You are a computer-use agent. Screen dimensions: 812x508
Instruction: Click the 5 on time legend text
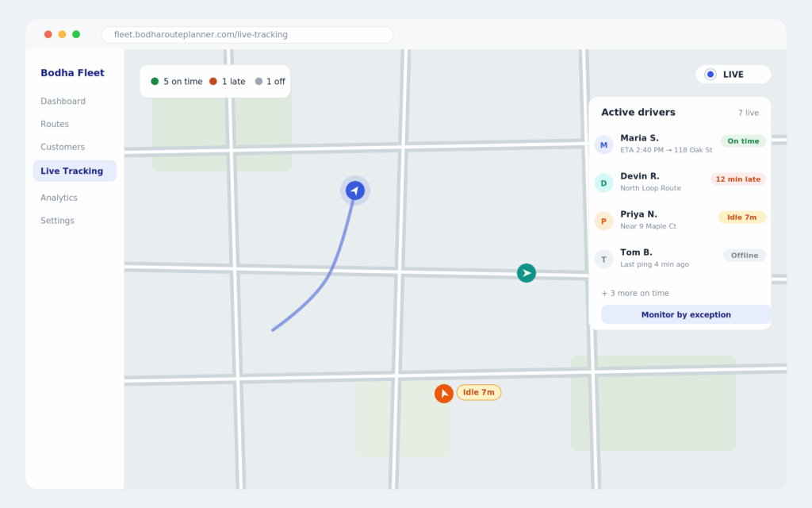coord(183,82)
